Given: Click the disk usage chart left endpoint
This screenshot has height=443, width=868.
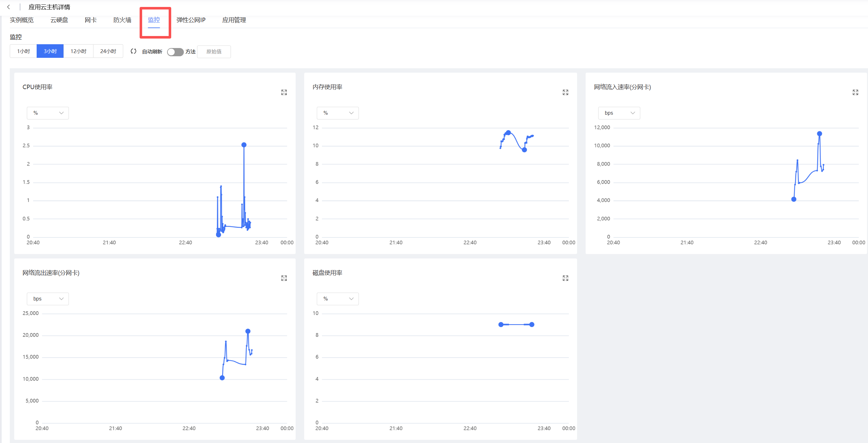Looking at the screenshot, I should (501, 325).
